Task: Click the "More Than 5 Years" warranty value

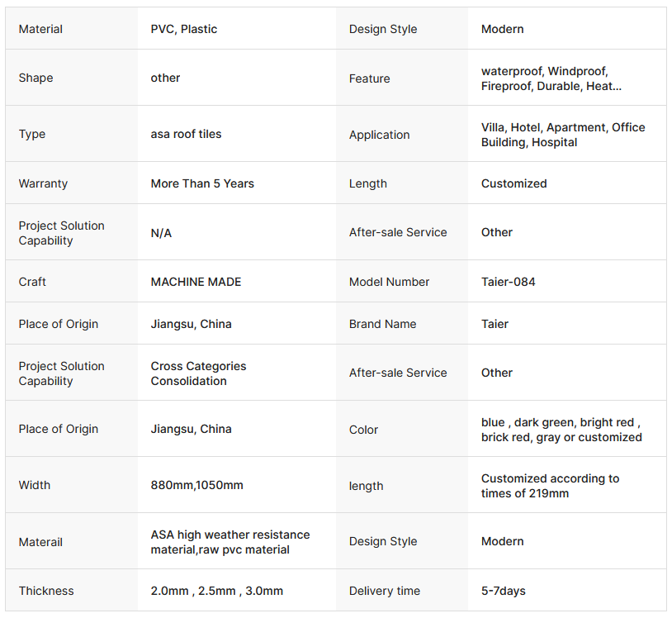Action: click(x=202, y=183)
